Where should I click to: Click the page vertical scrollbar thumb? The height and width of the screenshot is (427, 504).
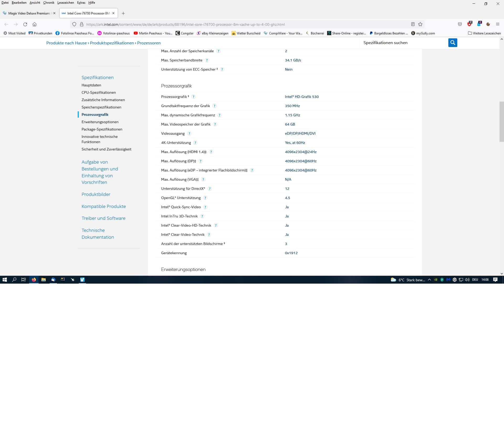click(501, 122)
